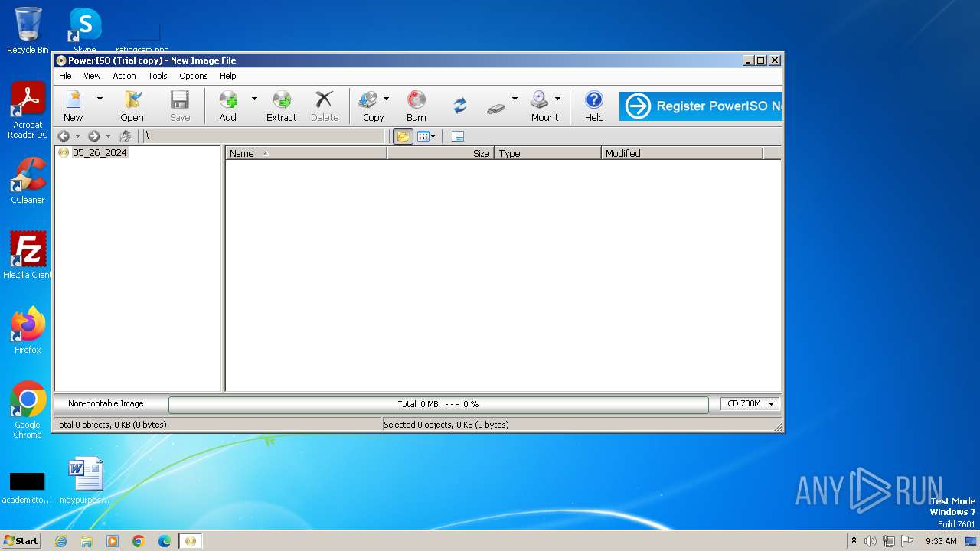Image resolution: width=980 pixels, height=551 pixels.
Task: Open Microsoft Edge from the taskbar
Action: click(165, 541)
